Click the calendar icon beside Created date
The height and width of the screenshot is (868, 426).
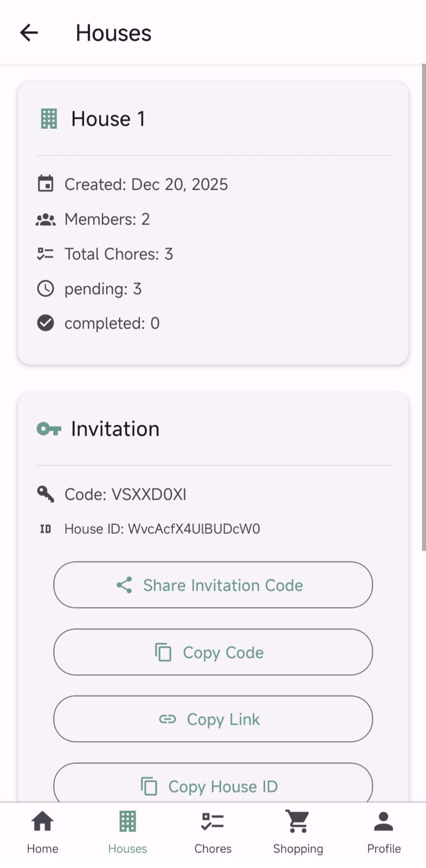pyautogui.click(x=46, y=184)
